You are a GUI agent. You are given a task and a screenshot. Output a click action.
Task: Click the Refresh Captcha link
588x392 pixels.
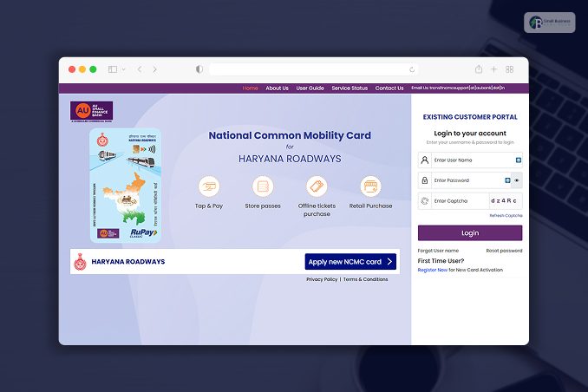[506, 216]
